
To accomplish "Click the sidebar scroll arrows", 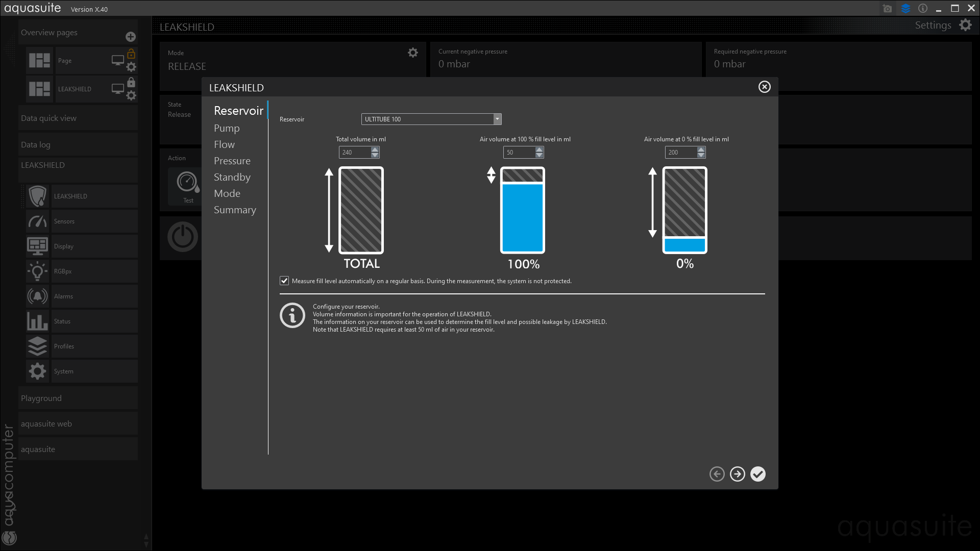I will pos(146,540).
